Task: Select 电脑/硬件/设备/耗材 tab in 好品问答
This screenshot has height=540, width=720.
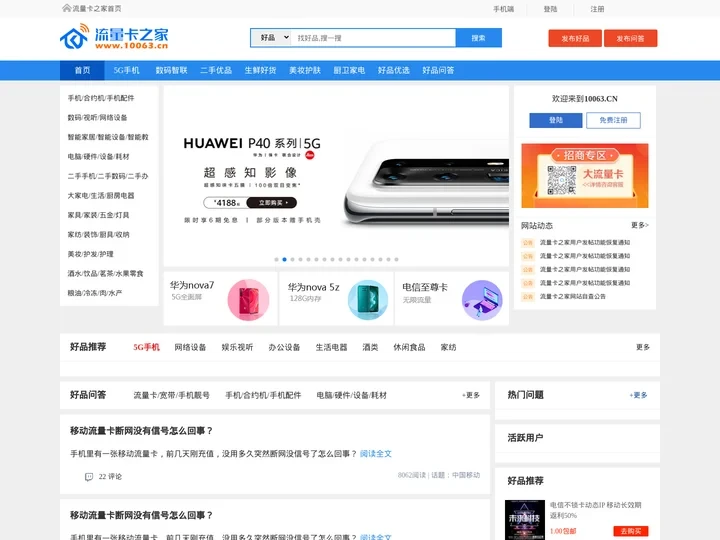Action: [x=352, y=395]
